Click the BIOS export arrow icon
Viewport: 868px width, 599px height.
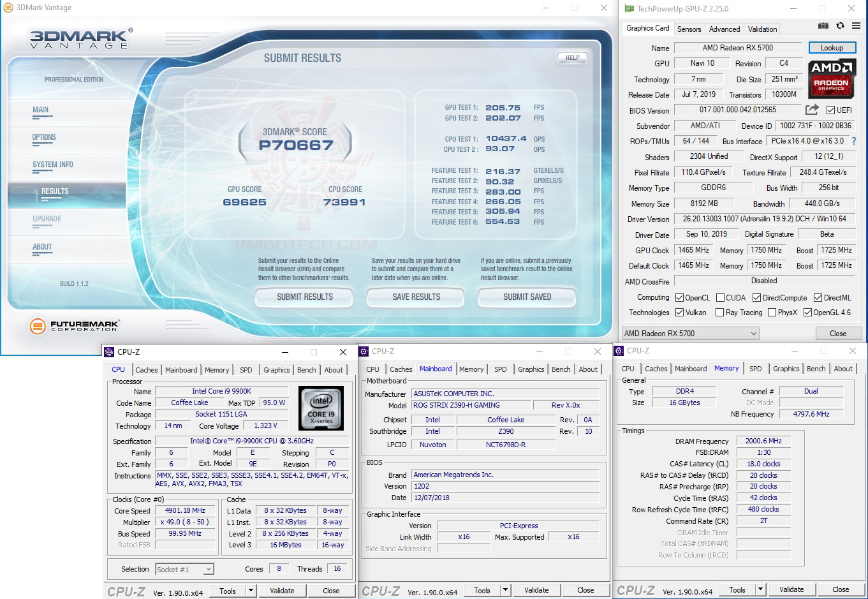tap(812, 110)
